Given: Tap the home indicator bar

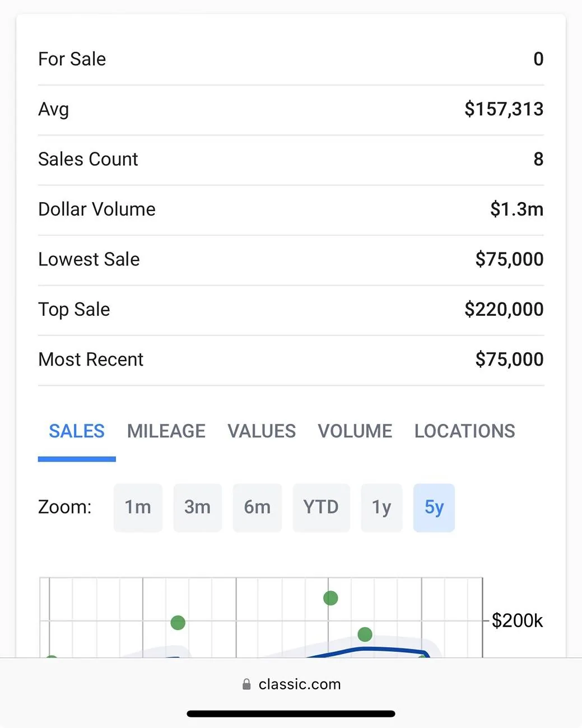Looking at the screenshot, I should (x=291, y=713).
